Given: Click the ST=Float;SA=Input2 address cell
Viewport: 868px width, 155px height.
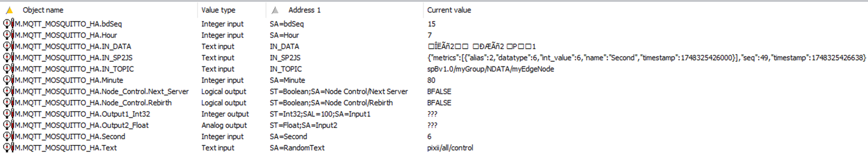Looking at the screenshot, I should tap(304, 126).
